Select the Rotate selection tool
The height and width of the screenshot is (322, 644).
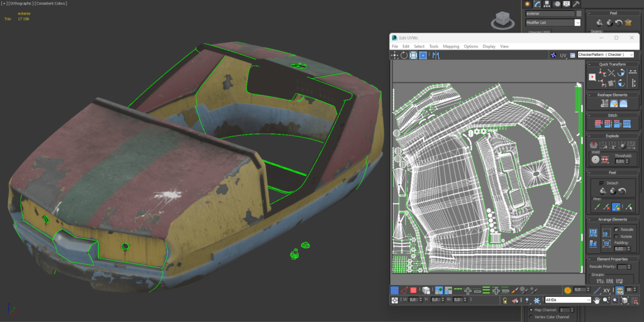pos(404,55)
